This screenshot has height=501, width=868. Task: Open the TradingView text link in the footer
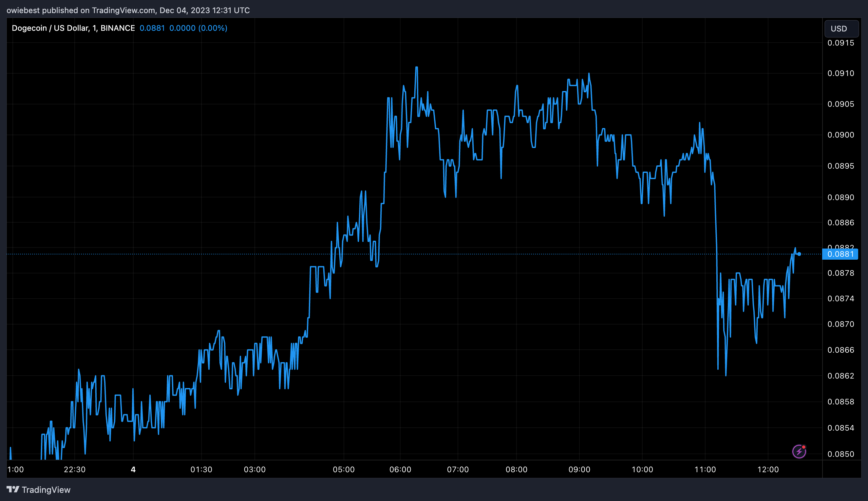point(46,490)
